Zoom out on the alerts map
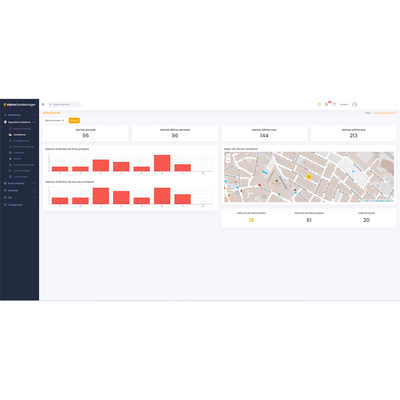 coord(228,160)
